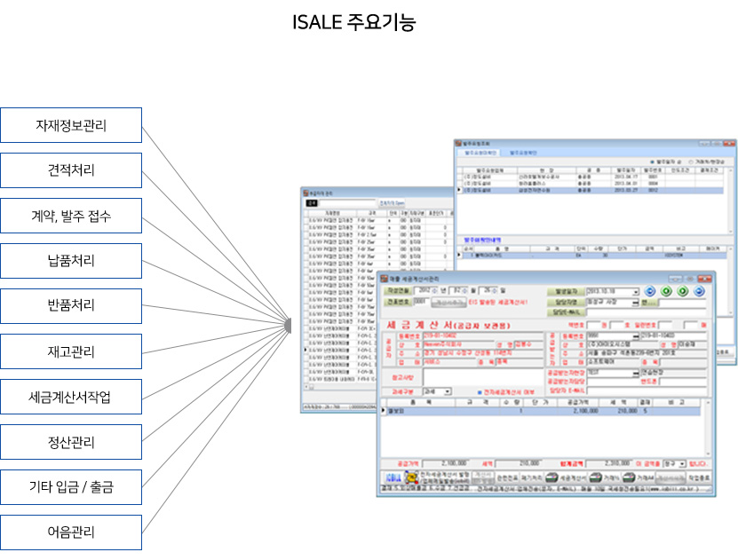Click the item table vertical scrollbar
Image resolution: width=738 pixels, height=560 pixels.
[707, 427]
